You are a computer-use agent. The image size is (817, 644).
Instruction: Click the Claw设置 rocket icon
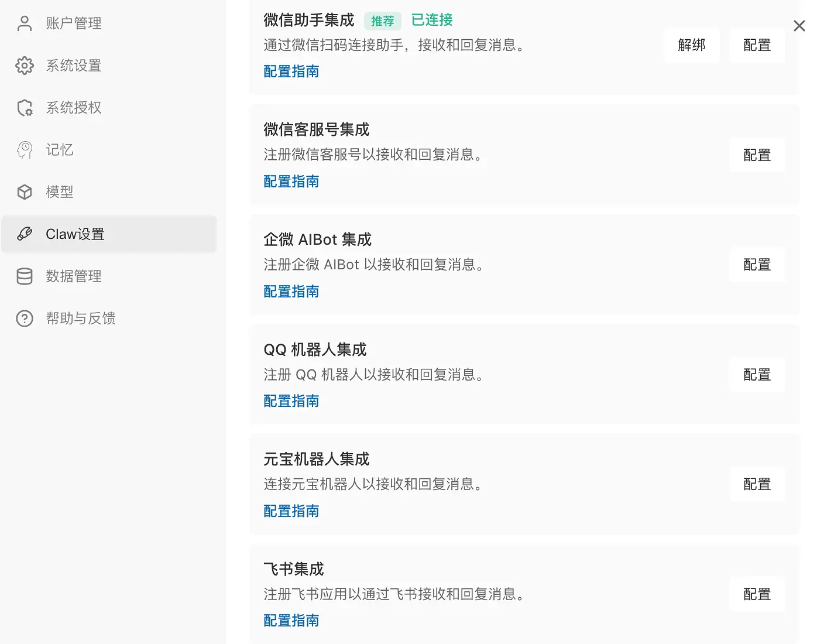click(x=25, y=234)
